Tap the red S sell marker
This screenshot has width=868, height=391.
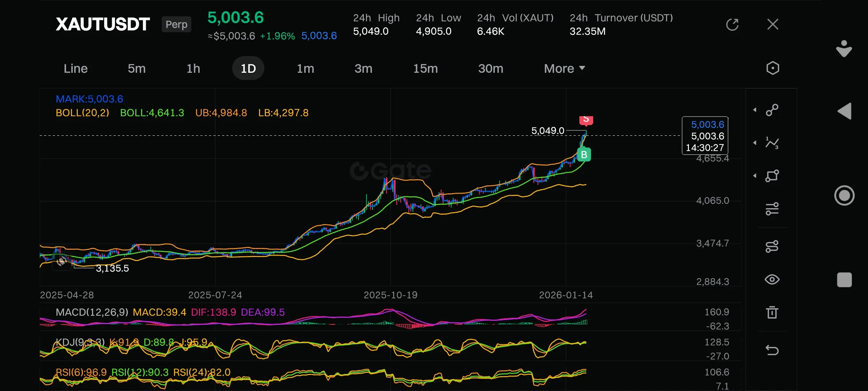[x=586, y=119]
